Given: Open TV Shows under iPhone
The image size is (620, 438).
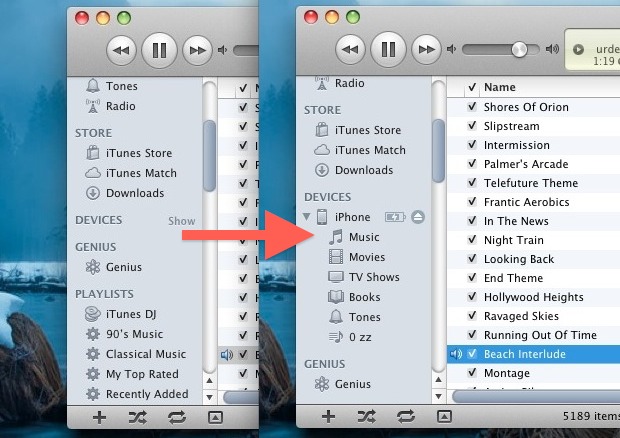Looking at the screenshot, I should point(364,277).
